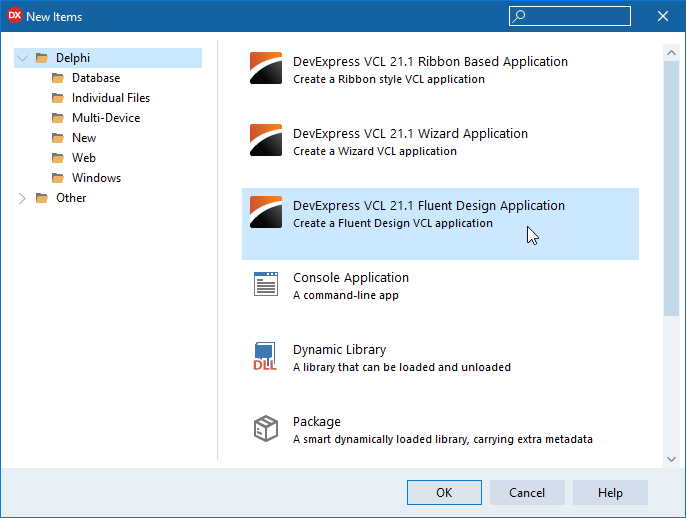Open Help for New Items
This screenshot has width=686, height=518.
point(610,492)
